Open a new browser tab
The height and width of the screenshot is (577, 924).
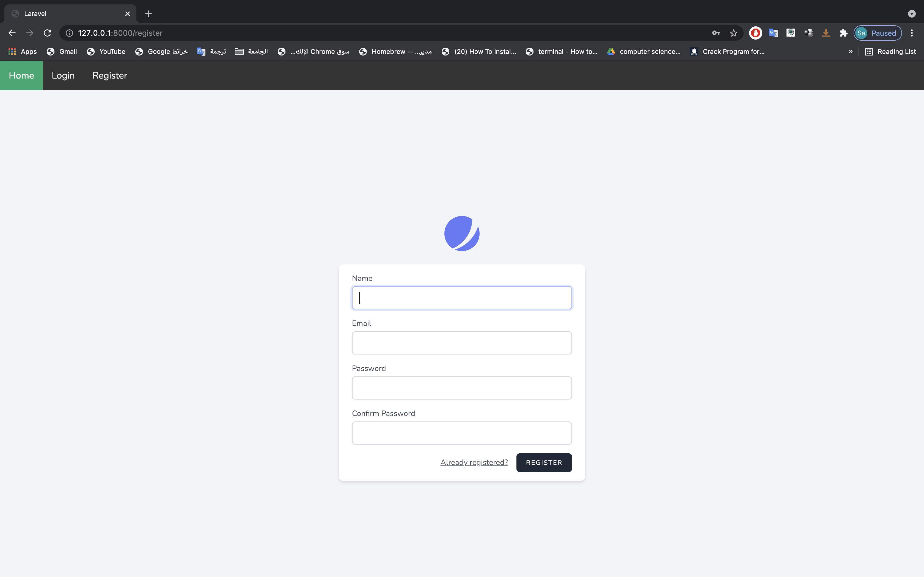click(x=148, y=14)
